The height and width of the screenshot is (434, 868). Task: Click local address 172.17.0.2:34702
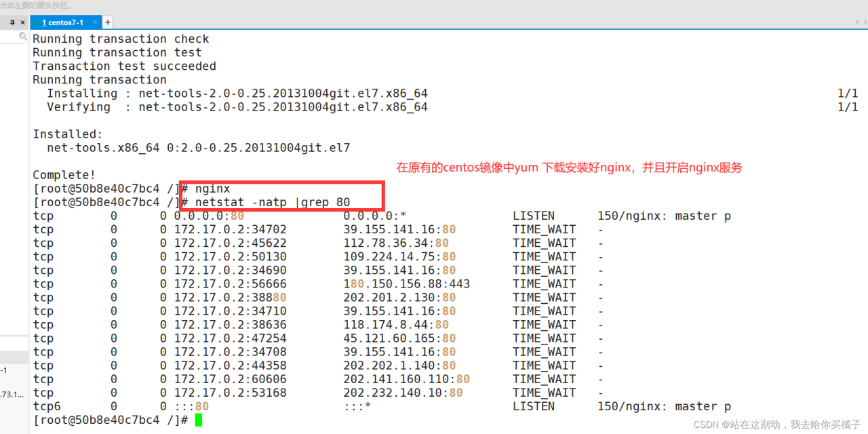[231, 229]
